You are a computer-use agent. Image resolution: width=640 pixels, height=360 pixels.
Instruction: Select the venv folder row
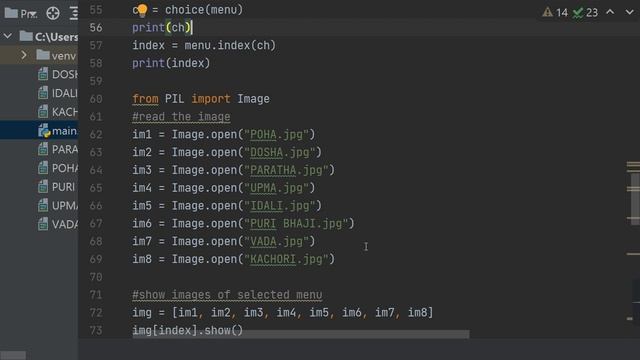[39, 55]
